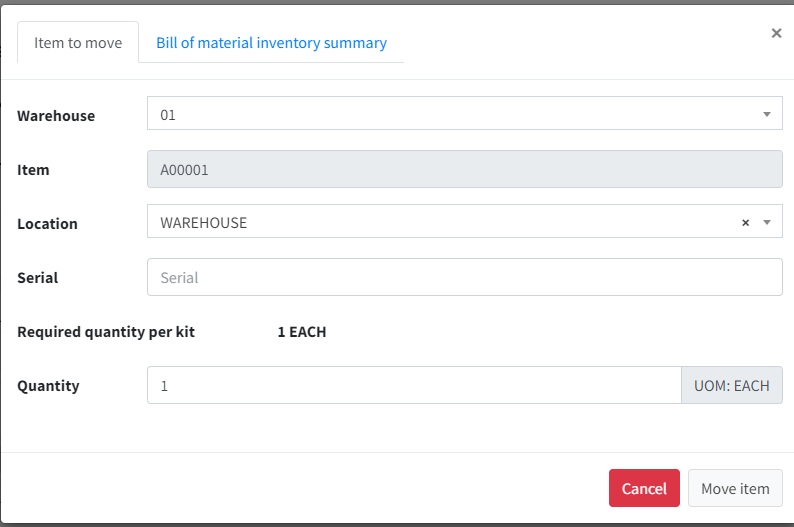Focus the Serial input field
Viewport: 794px width, 527px height.
click(x=464, y=278)
